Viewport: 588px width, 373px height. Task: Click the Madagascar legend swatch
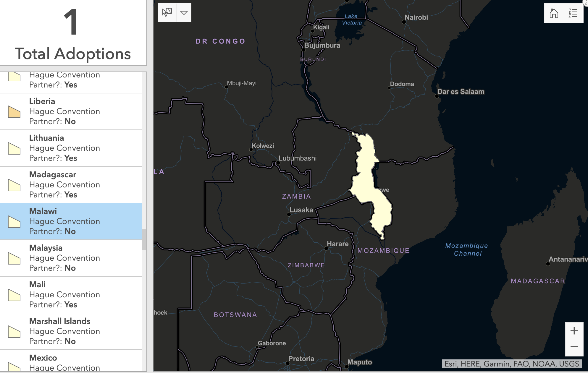coord(14,185)
